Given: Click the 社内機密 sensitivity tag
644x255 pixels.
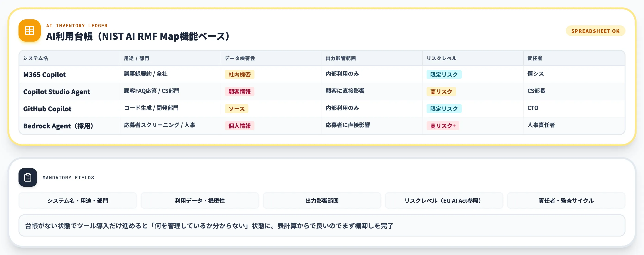Looking at the screenshot, I should [x=239, y=74].
